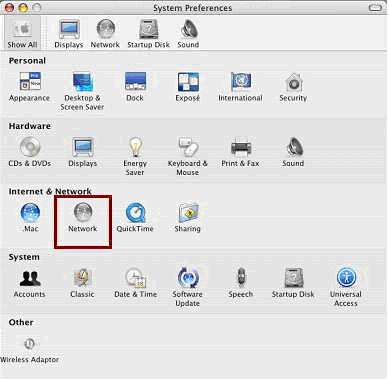Open Displays in the Hardware section

(x=83, y=152)
